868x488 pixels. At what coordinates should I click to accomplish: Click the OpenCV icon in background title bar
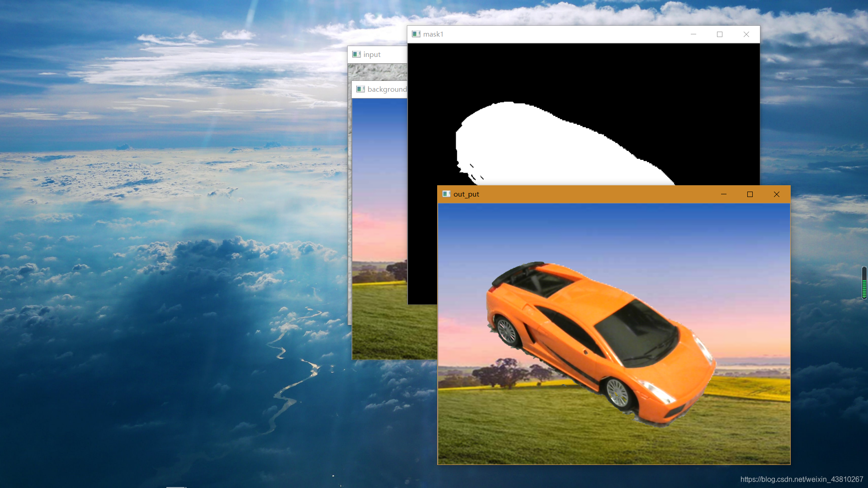[x=361, y=89]
